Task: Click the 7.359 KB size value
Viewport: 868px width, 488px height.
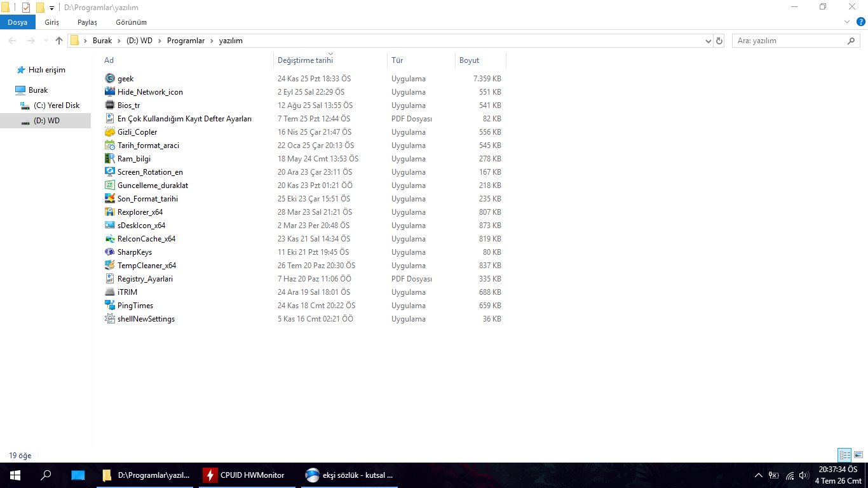Action: 487,79
